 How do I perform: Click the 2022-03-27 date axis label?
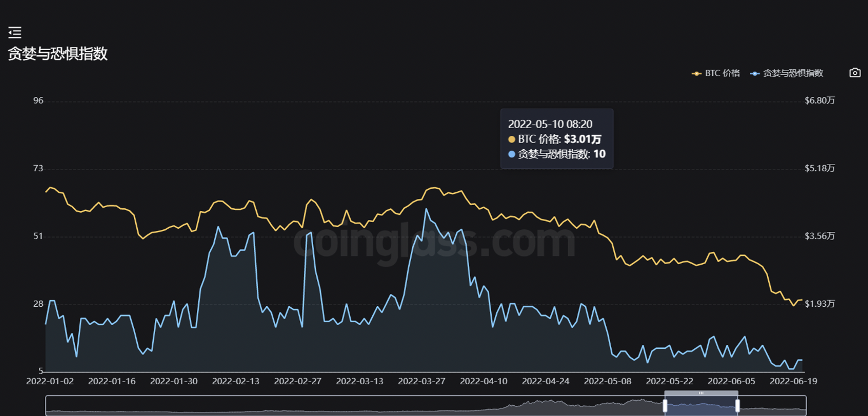tap(421, 382)
